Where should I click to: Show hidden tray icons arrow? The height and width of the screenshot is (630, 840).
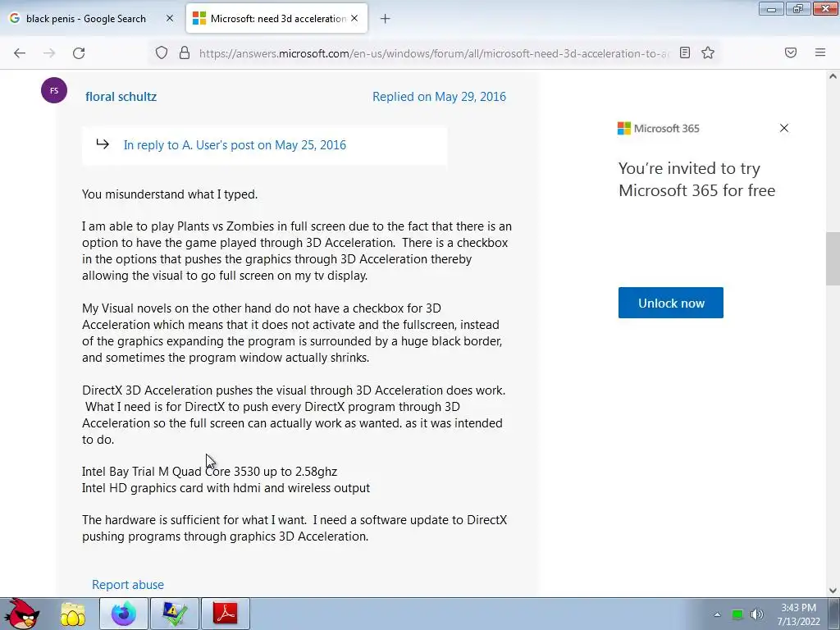pos(717,614)
